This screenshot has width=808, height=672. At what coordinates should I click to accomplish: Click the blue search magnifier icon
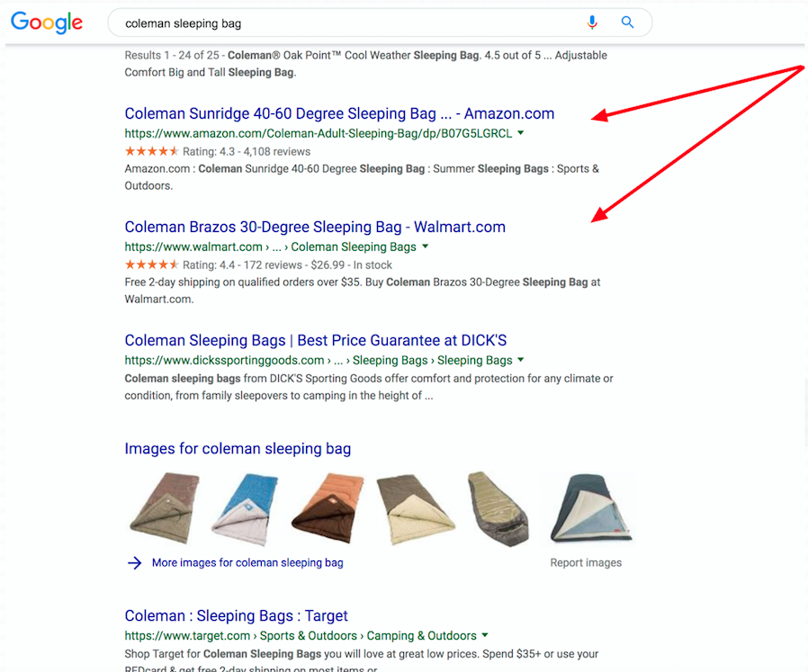(x=627, y=22)
